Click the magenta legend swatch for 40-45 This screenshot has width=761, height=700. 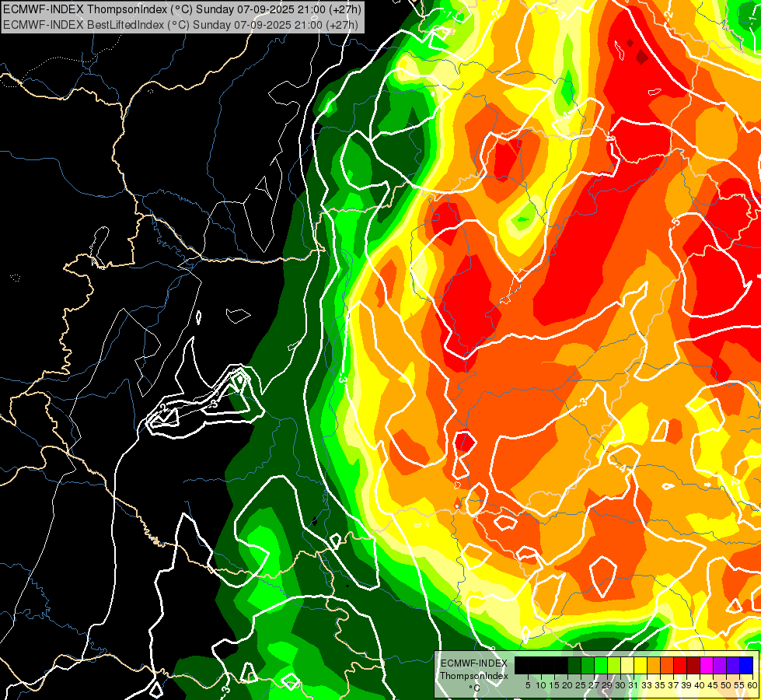click(707, 665)
